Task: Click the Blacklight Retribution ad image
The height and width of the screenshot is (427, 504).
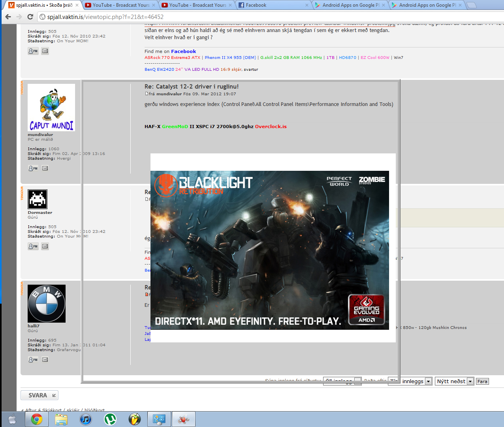Action: coord(270,250)
